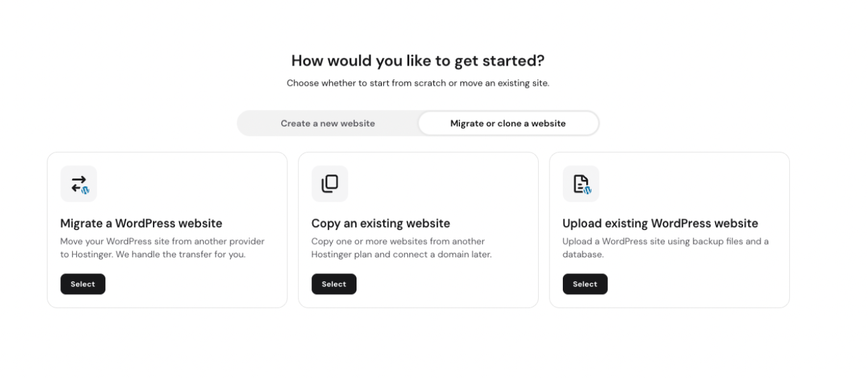Click the 'Upload existing WordPress website' title
This screenshot has width=868, height=378.
[660, 224]
